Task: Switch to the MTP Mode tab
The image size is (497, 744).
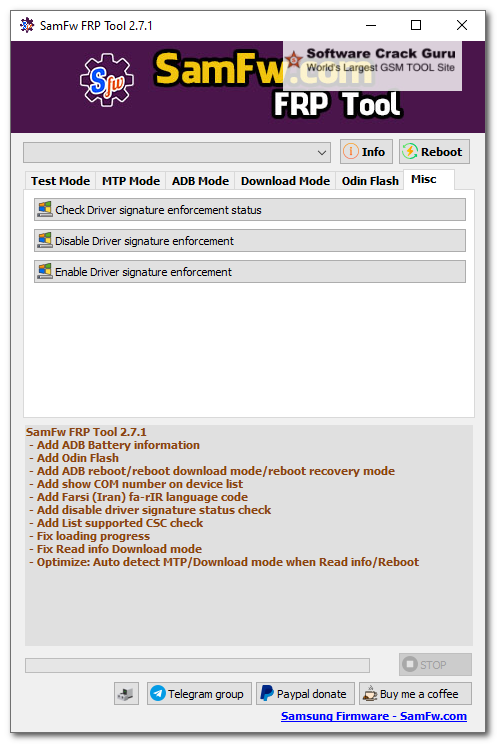Action: 131,181
